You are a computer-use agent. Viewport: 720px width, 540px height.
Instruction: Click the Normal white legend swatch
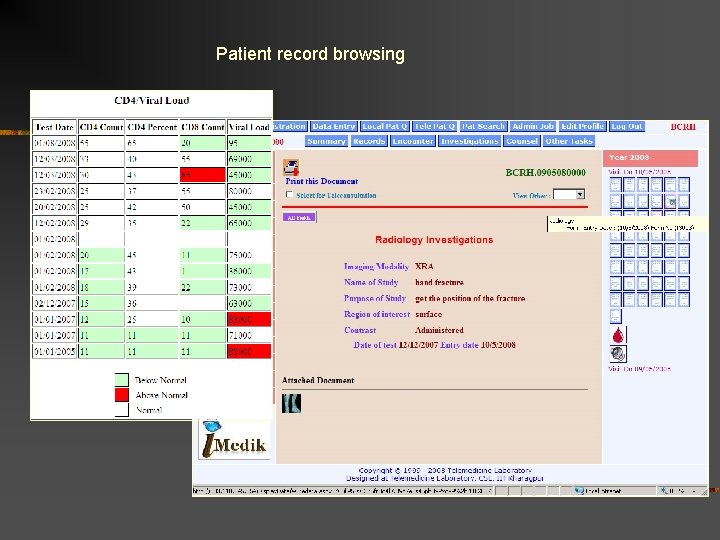122,410
